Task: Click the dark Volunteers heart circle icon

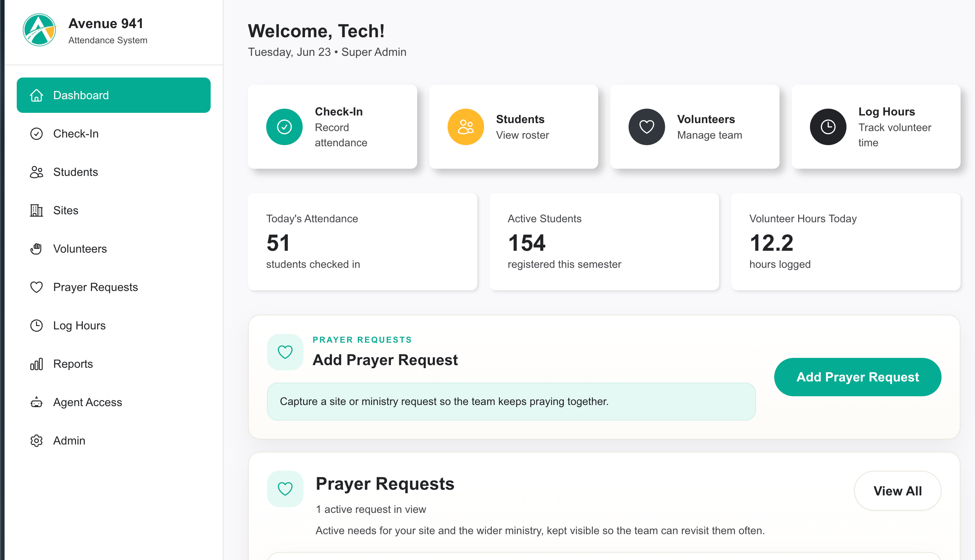Action: coord(646,127)
